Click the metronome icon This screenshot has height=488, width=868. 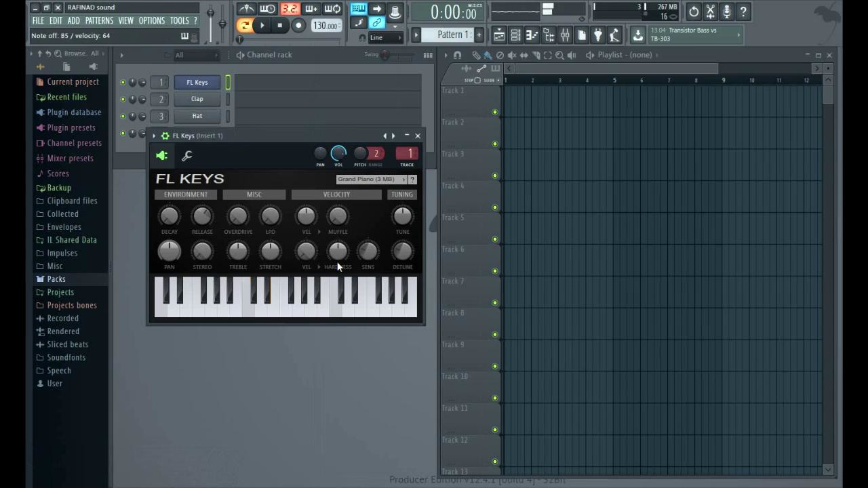click(x=246, y=9)
